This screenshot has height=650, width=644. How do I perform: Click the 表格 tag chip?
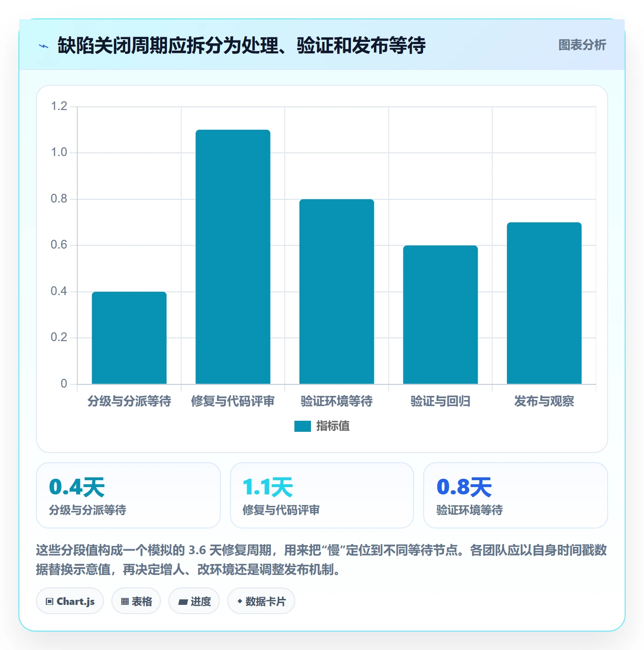(136, 601)
